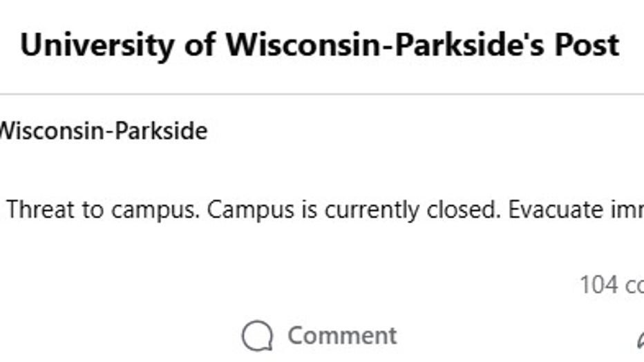Click the partially visible Share arrow icon
The width and height of the screenshot is (644, 362).
(639, 338)
